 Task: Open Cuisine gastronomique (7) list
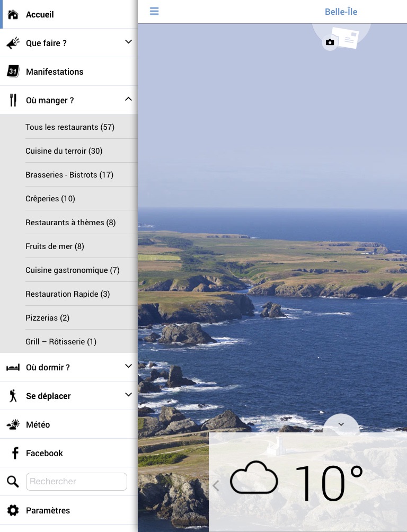click(x=73, y=270)
